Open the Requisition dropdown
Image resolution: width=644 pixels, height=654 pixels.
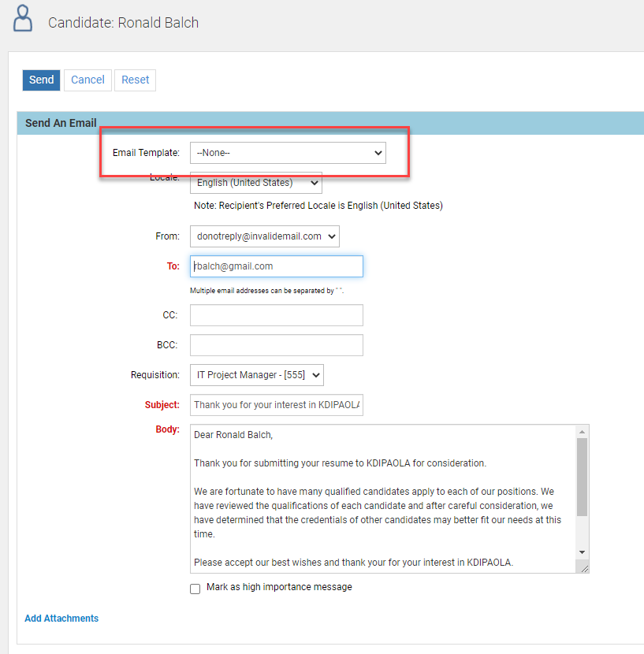256,375
